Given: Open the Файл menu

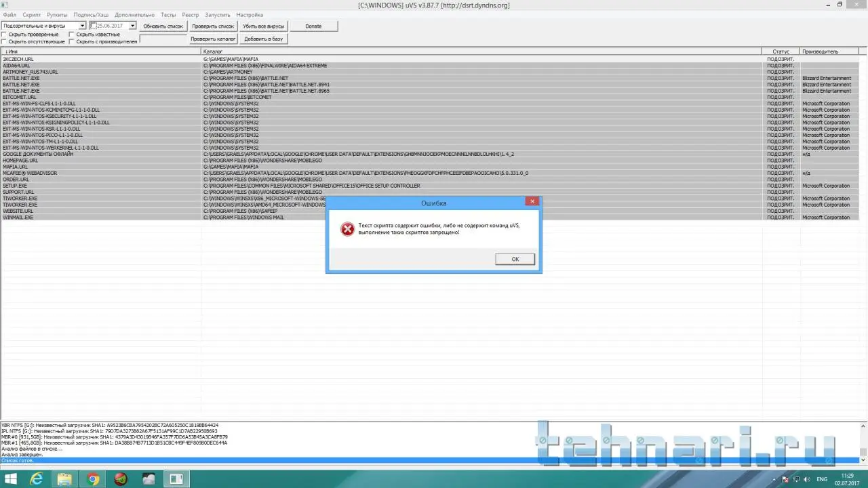Looking at the screenshot, I should [9, 15].
